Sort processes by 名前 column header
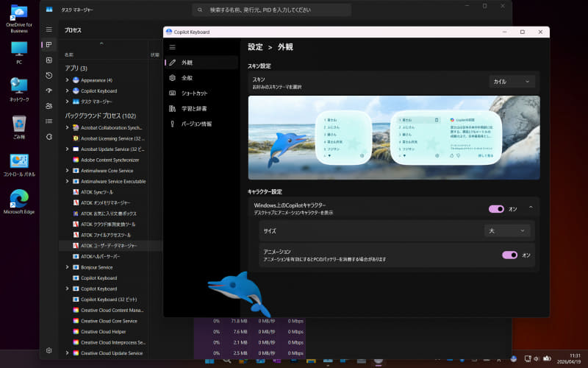588x368 pixels. 68,54
